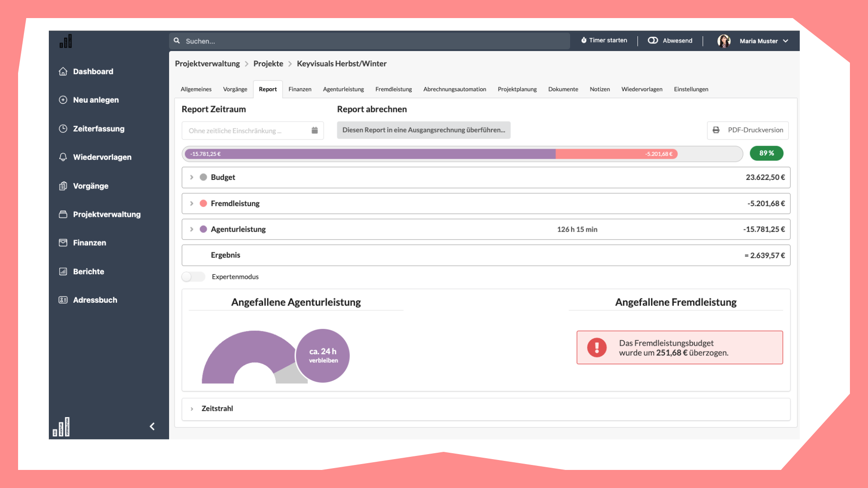Image resolution: width=868 pixels, height=488 pixels.
Task: Select the Report tab
Action: click(268, 89)
